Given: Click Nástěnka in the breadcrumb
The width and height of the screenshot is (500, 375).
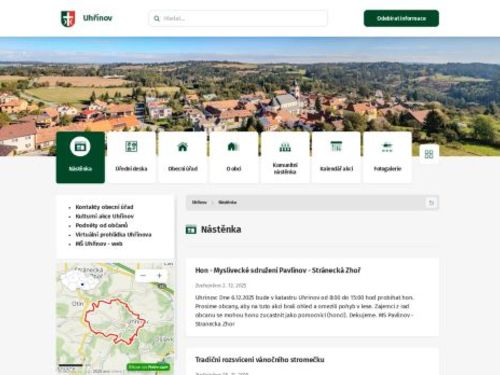Looking at the screenshot, I should coord(227,202).
